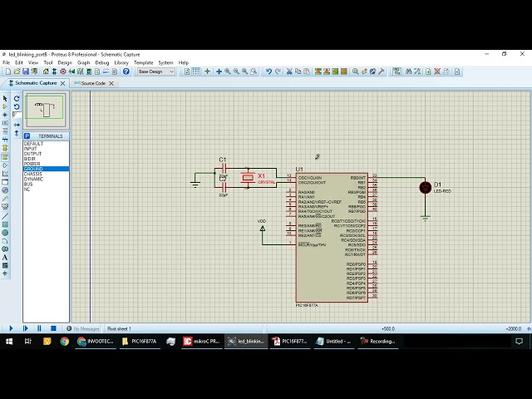Click Play to run the simulation
The width and height of the screenshot is (532, 399).
click(x=11, y=328)
